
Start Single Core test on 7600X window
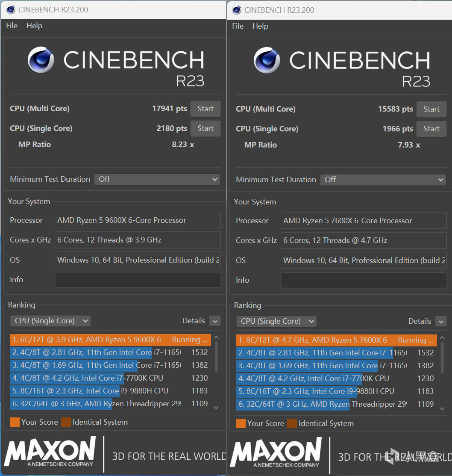coord(431,129)
